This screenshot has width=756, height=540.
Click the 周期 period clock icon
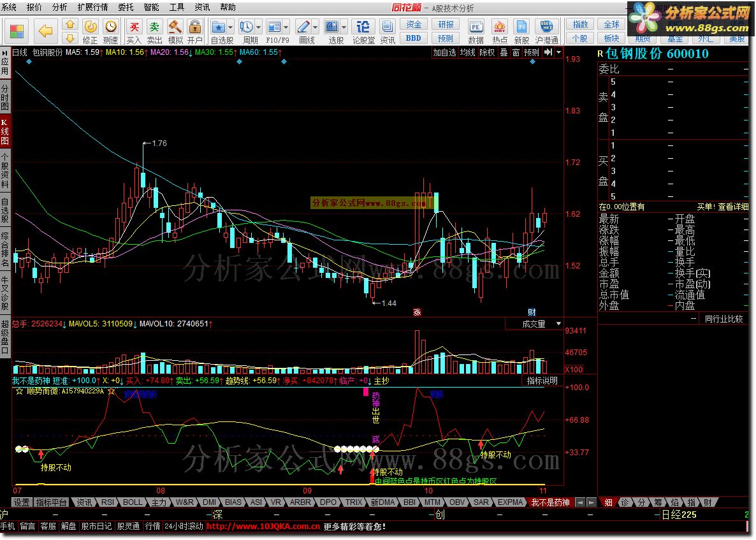pyautogui.click(x=247, y=27)
